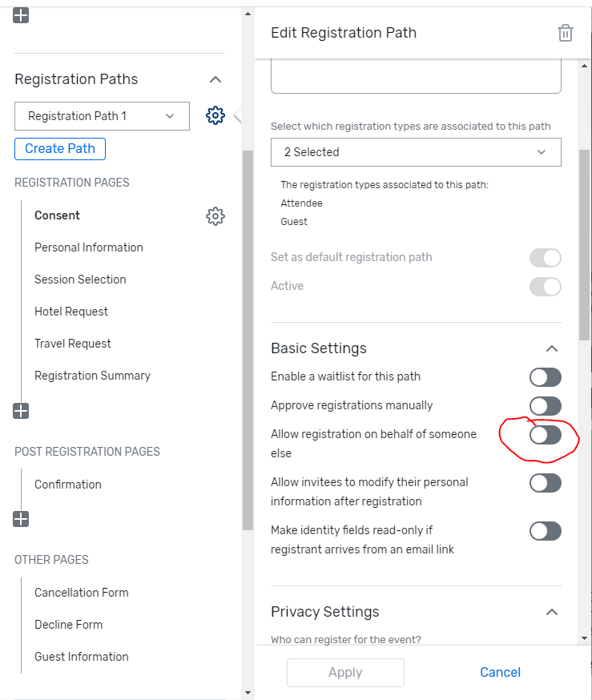The width and height of the screenshot is (592, 700).
Task: Toggle Approve registrations manually
Action: tap(545, 406)
